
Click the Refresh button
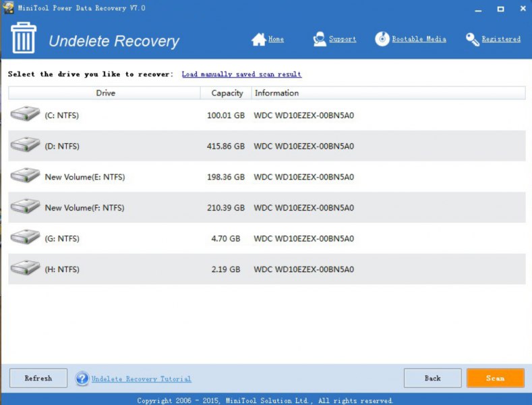pyautogui.click(x=38, y=378)
